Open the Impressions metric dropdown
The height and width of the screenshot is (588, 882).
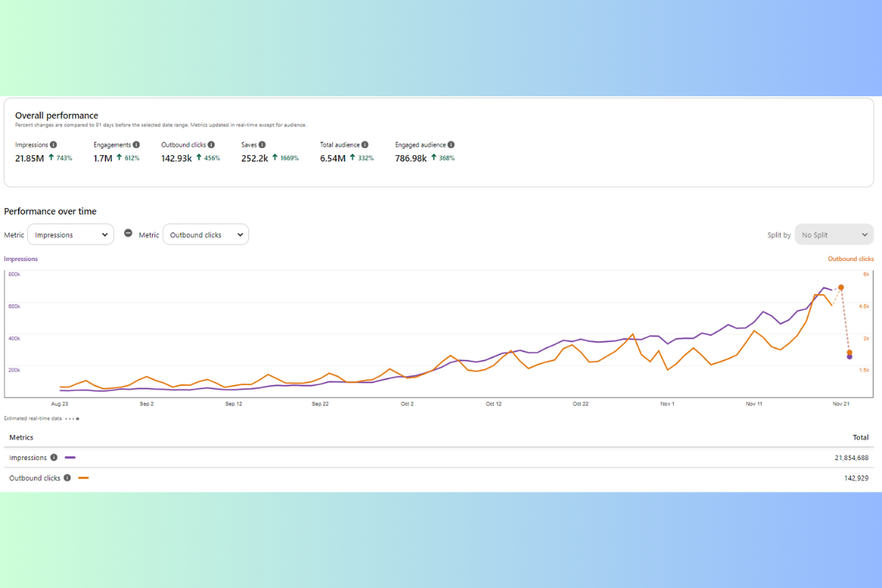tap(71, 234)
